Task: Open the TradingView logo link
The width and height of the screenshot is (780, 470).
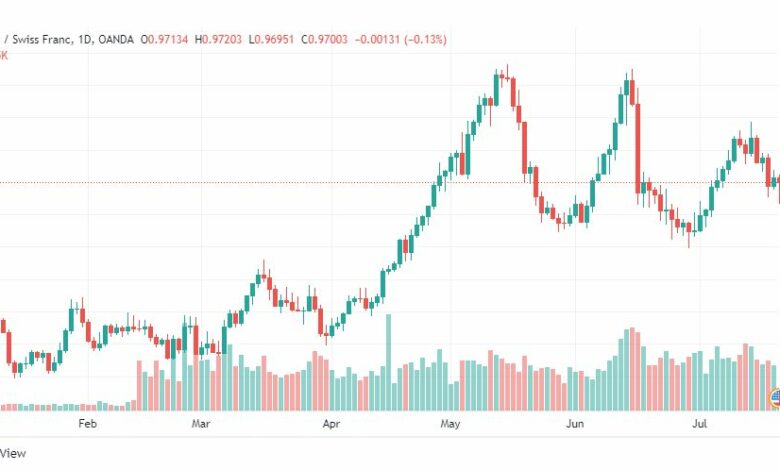Action: [12, 453]
